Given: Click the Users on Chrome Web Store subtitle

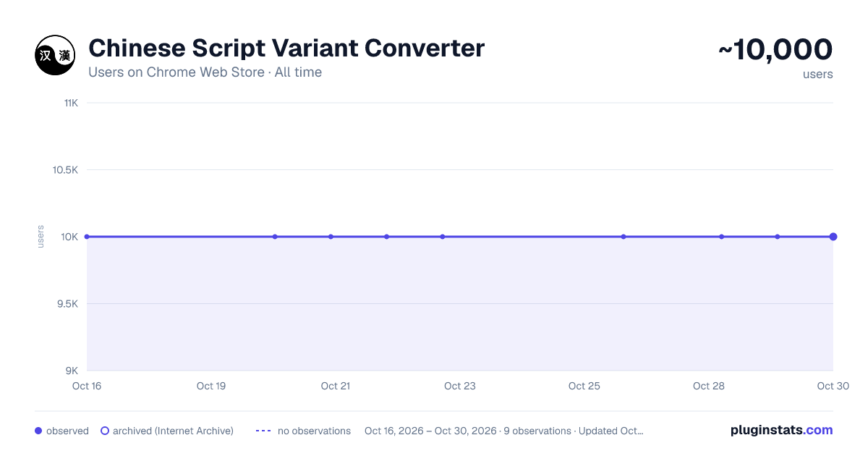Looking at the screenshot, I should pyautogui.click(x=205, y=72).
